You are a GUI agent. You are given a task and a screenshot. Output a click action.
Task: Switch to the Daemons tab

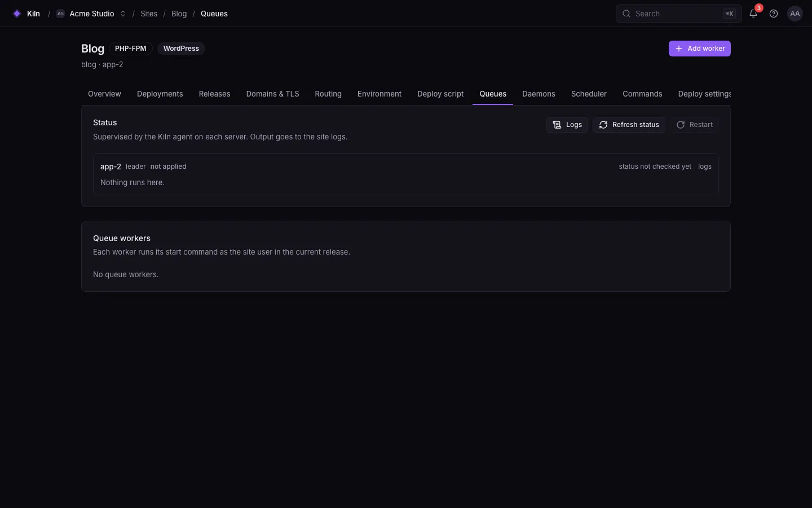point(539,94)
